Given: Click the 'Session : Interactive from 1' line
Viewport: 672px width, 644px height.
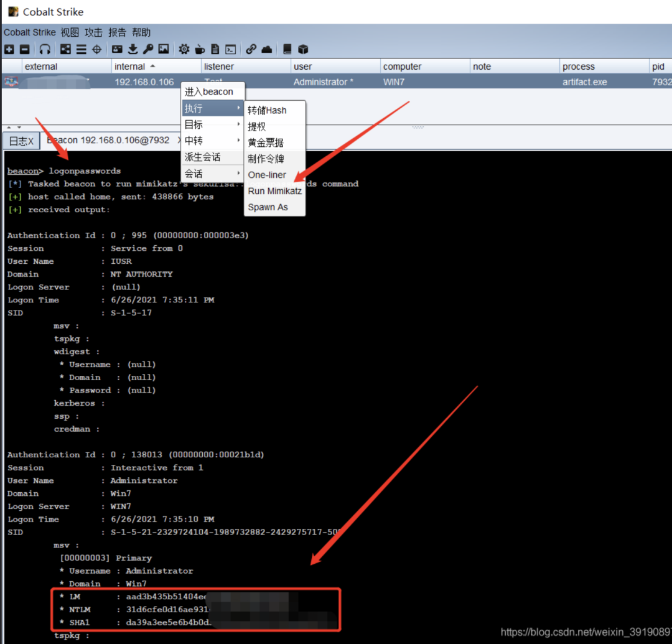Looking at the screenshot, I should [105, 468].
